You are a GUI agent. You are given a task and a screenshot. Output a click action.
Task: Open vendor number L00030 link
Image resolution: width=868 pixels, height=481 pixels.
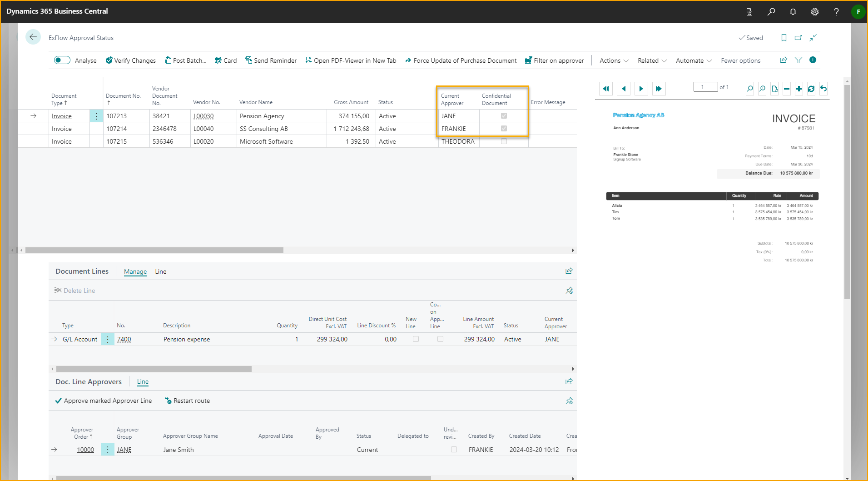(203, 116)
